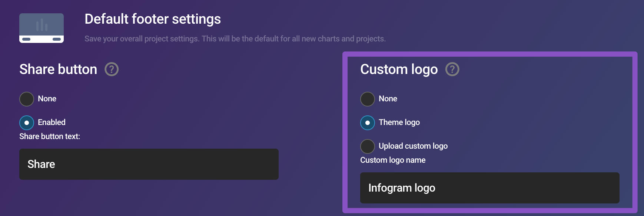Select None radio under Custom logo
Viewport: 644px width, 216px height.
[368, 99]
